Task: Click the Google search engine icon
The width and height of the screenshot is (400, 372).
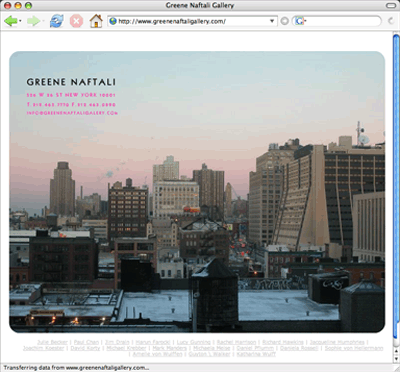Action: 299,21
